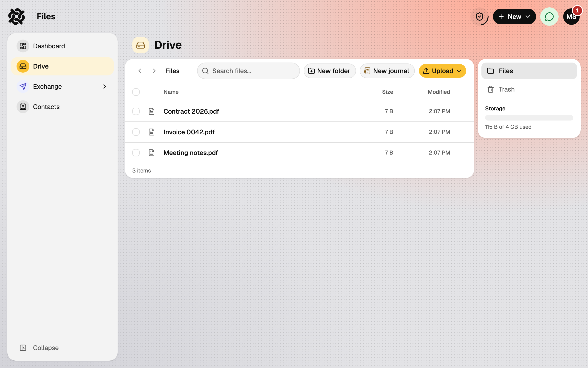Click the Exchange paper plane icon
This screenshot has height=368, width=588.
click(x=23, y=86)
